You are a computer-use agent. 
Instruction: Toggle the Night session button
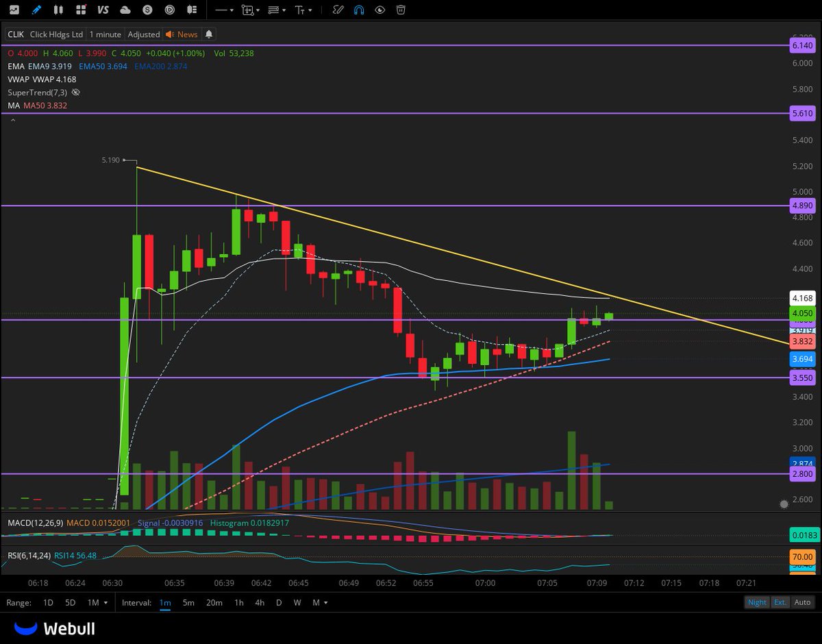tap(757, 602)
